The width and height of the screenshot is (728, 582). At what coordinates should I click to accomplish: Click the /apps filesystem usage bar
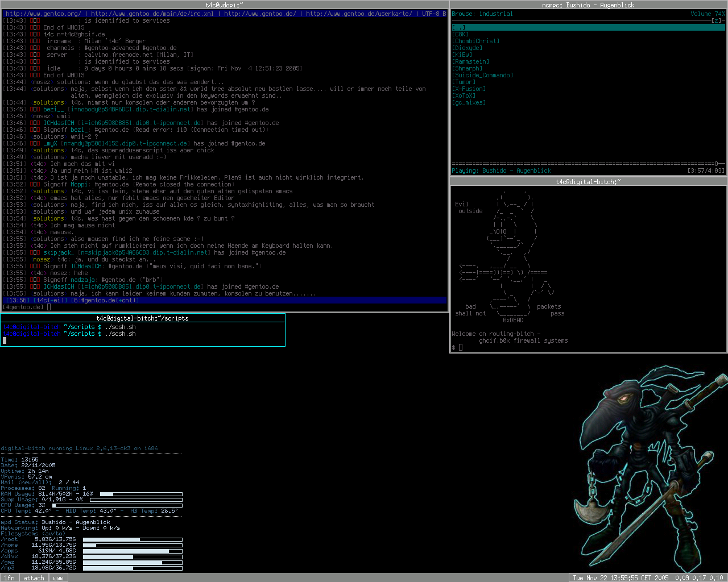point(133,551)
